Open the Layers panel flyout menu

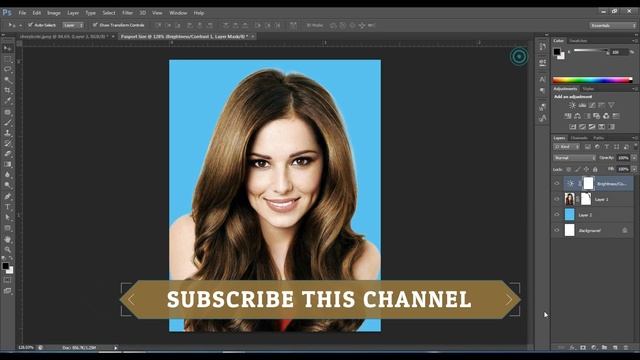635,138
